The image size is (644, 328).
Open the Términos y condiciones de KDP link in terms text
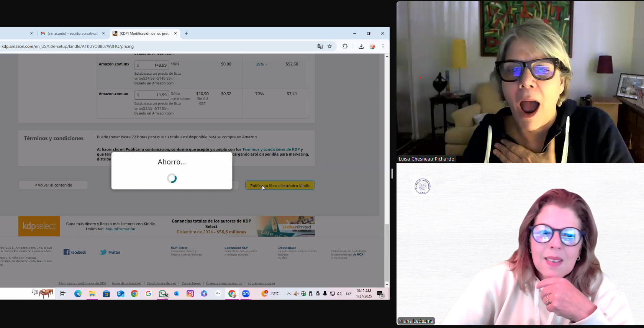(271, 149)
